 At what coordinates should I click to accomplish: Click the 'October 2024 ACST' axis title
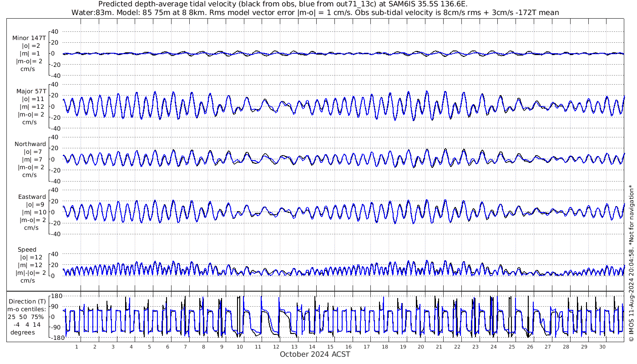[315, 354]
